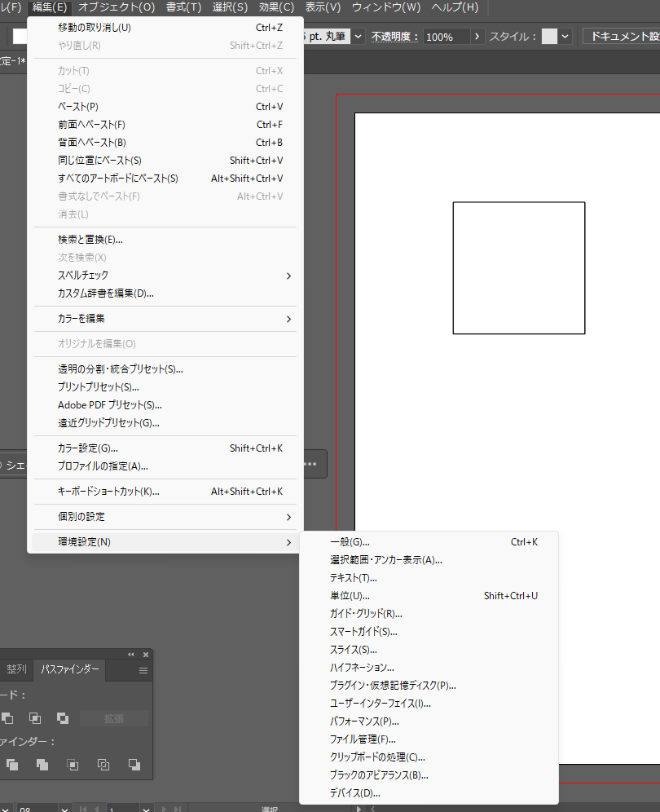Open the Pathfinder panel options menu
Image resolution: width=660 pixels, height=812 pixels.
coord(143,670)
